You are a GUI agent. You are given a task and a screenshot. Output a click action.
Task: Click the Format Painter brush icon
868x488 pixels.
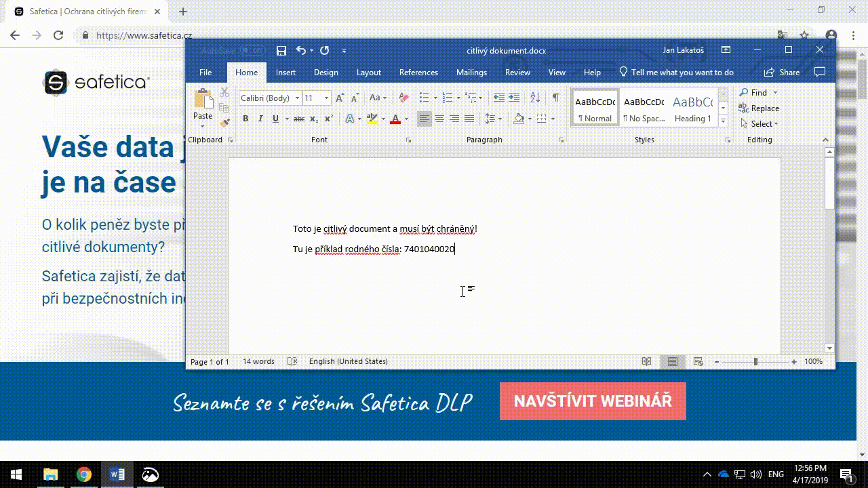click(225, 123)
